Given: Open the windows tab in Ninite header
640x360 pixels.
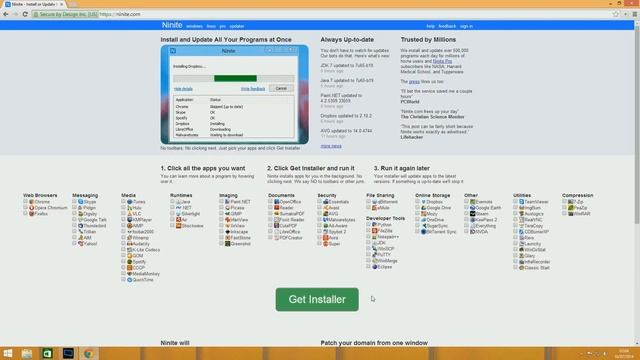Looking at the screenshot, I should tap(194, 26).
